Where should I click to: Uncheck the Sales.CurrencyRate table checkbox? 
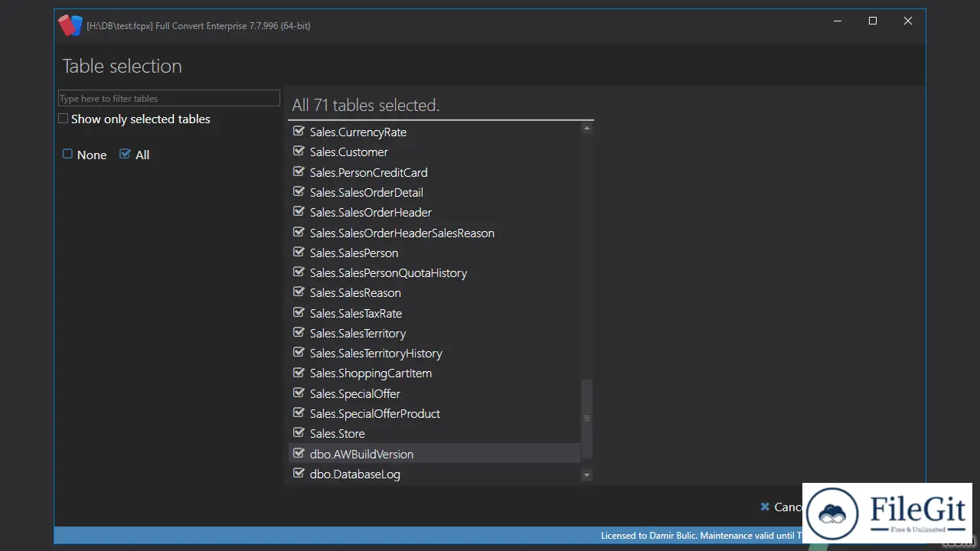(x=299, y=131)
